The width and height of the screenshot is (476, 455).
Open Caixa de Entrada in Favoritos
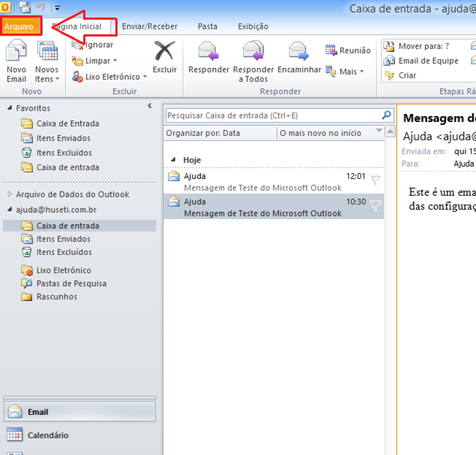pos(60,124)
